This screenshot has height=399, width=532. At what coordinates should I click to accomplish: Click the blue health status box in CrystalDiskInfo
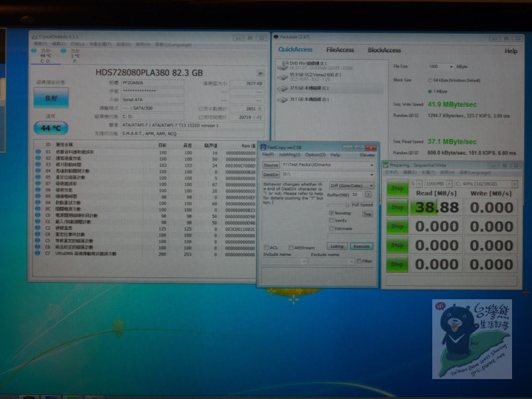(51, 98)
